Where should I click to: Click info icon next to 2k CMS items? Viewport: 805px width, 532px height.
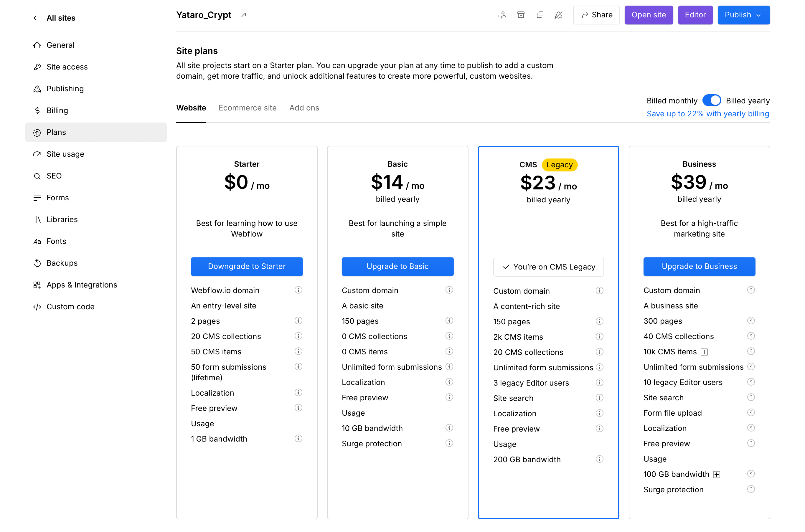[599, 337]
